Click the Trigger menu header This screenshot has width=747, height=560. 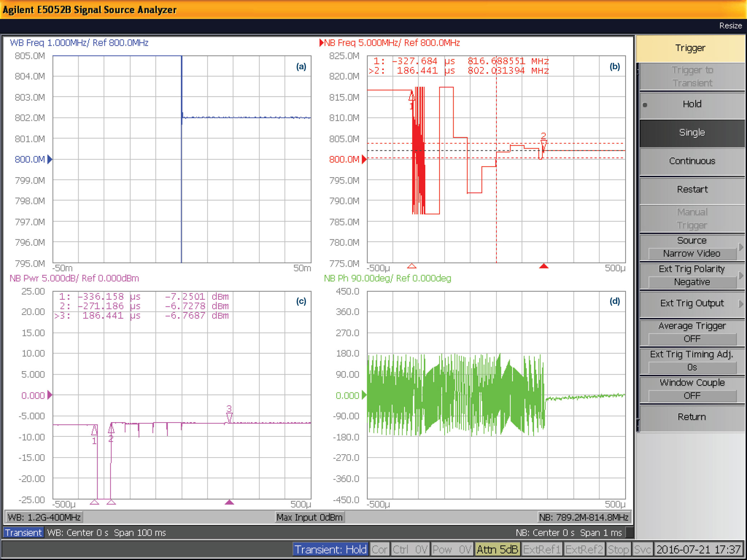click(690, 48)
